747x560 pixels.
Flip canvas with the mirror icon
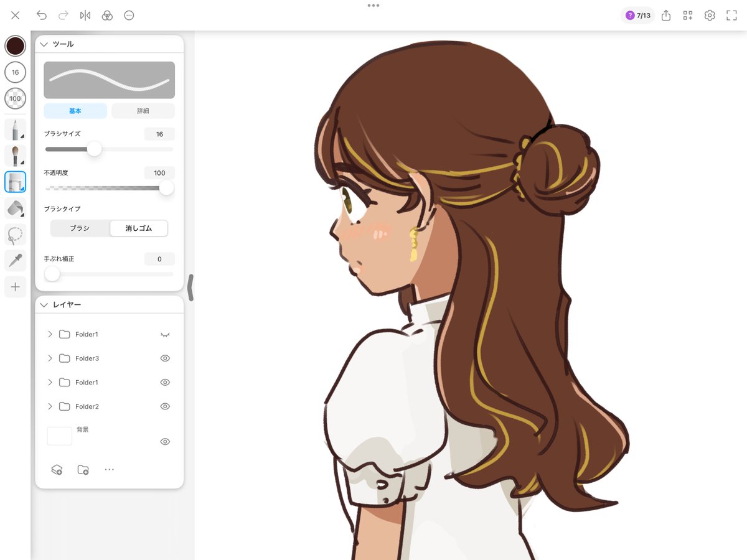[x=85, y=16]
